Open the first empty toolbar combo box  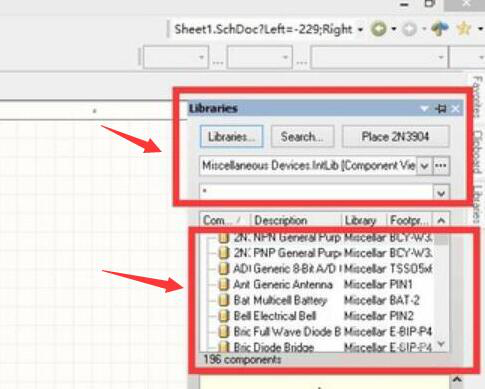pyautogui.click(x=176, y=57)
